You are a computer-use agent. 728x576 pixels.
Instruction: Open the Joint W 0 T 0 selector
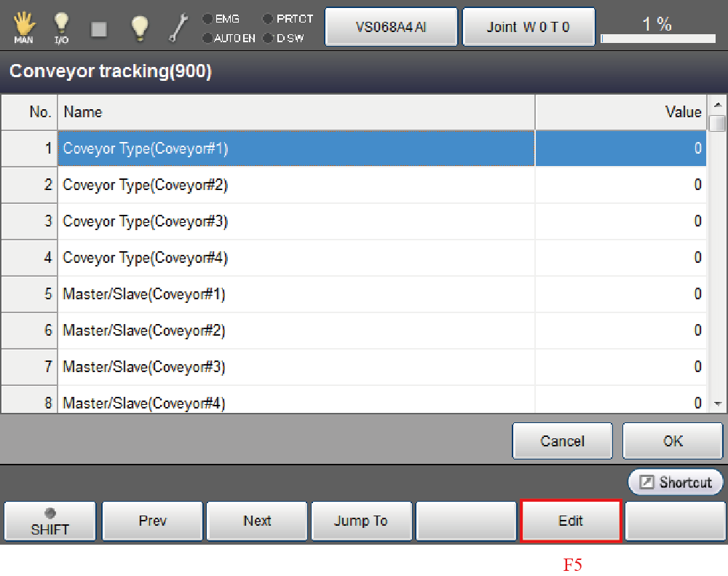pos(529,27)
